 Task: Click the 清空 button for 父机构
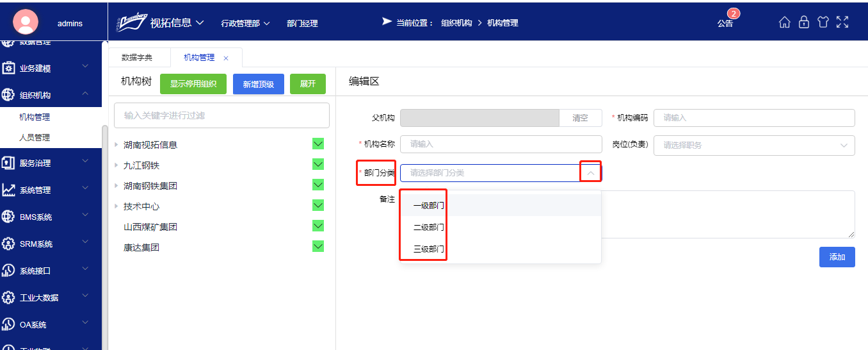pos(580,118)
